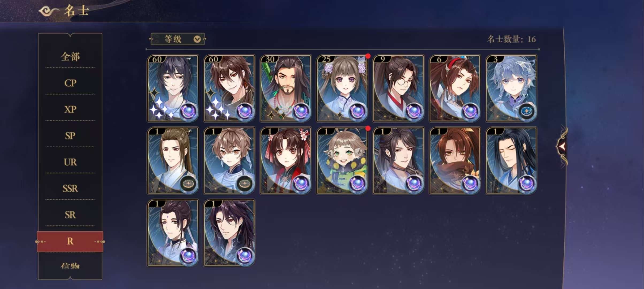Click the cloud swirl icon beside 名士 title
This screenshot has width=644, height=289.
48,11
